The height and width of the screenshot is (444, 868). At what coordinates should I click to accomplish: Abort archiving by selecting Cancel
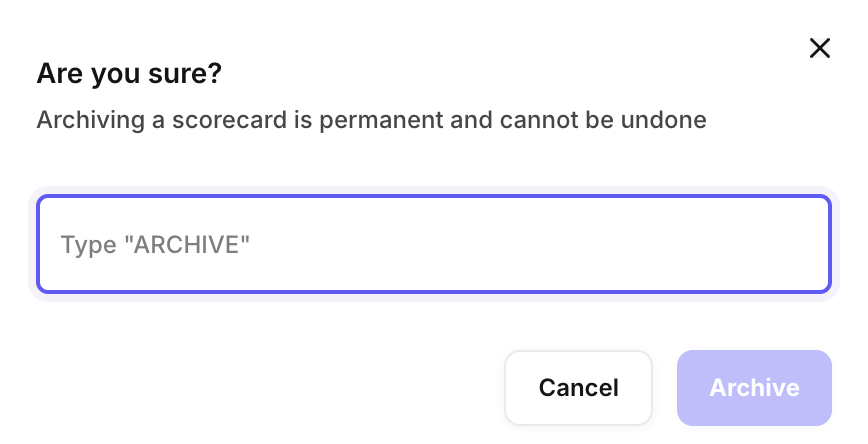click(578, 388)
